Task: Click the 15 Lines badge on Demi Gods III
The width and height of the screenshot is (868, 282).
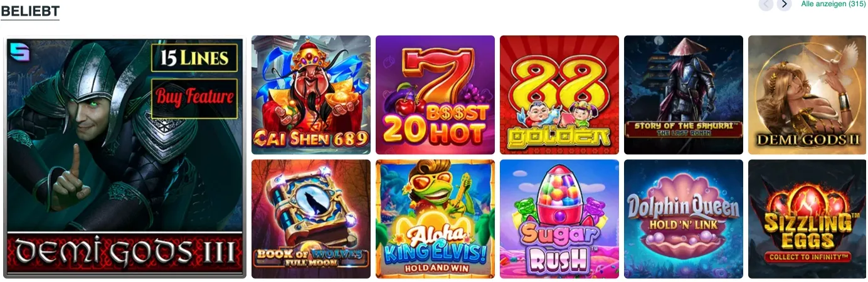Action: click(x=194, y=58)
